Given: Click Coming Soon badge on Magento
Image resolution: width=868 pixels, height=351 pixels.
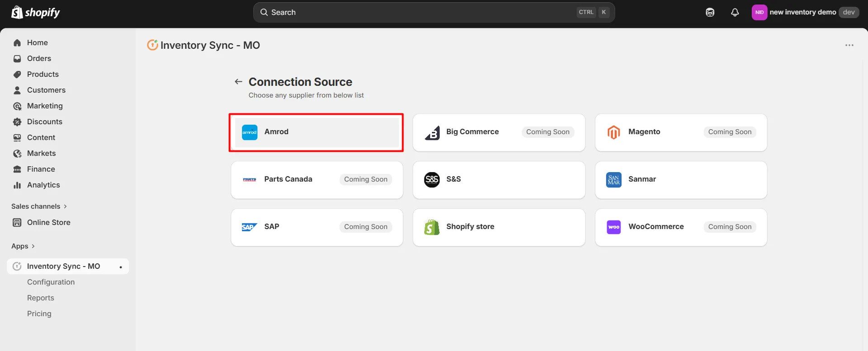Looking at the screenshot, I should pos(730,132).
